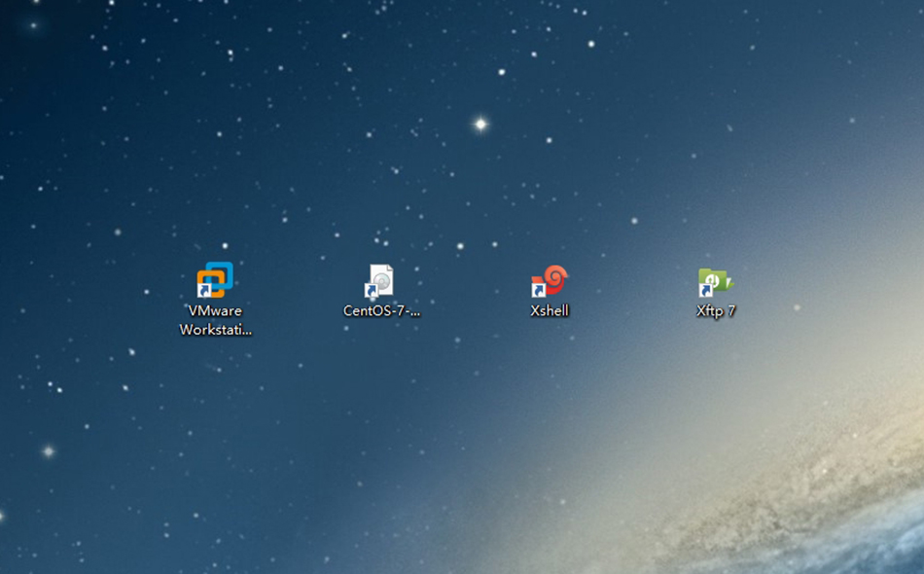Click the shortcut arrow on Xftp 7 icon

704,291
